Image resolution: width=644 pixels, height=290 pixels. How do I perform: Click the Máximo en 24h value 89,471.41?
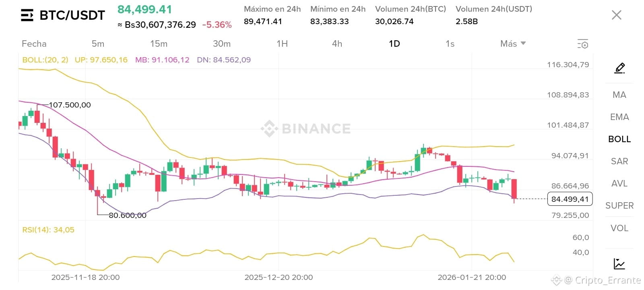(263, 21)
